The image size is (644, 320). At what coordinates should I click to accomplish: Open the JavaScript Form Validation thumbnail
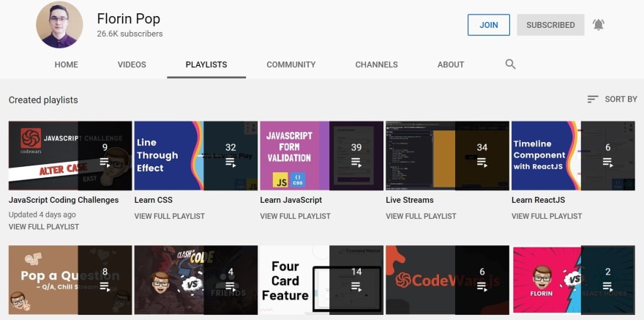[321, 156]
